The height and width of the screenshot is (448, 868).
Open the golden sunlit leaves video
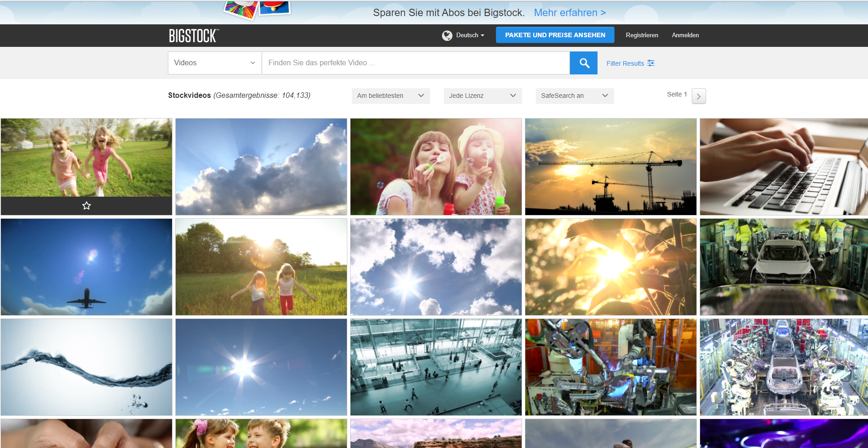pyautogui.click(x=611, y=267)
